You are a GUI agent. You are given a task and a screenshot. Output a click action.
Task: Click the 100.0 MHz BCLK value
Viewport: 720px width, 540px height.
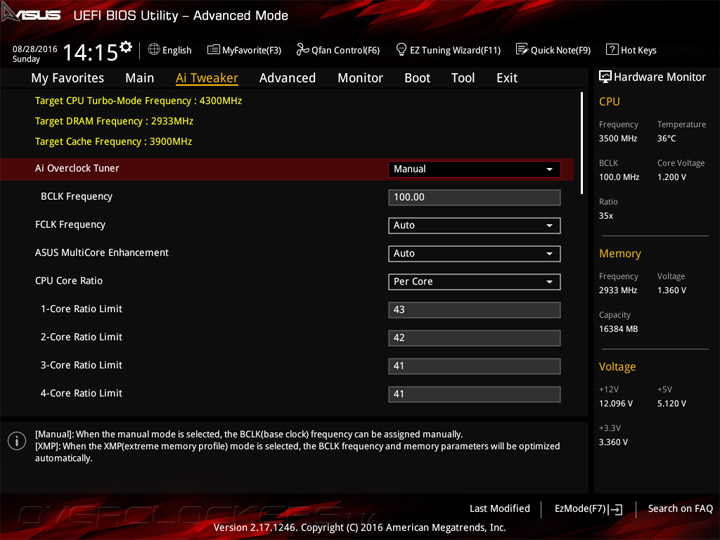(x=619, y=177)
